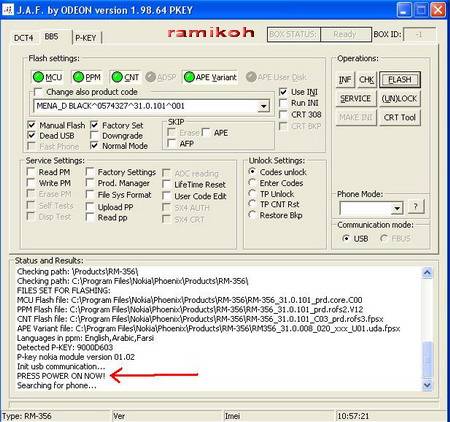The image size is (450, 422).
Task: Select Codes unlock radio button
Action: (x=252, y=172)
